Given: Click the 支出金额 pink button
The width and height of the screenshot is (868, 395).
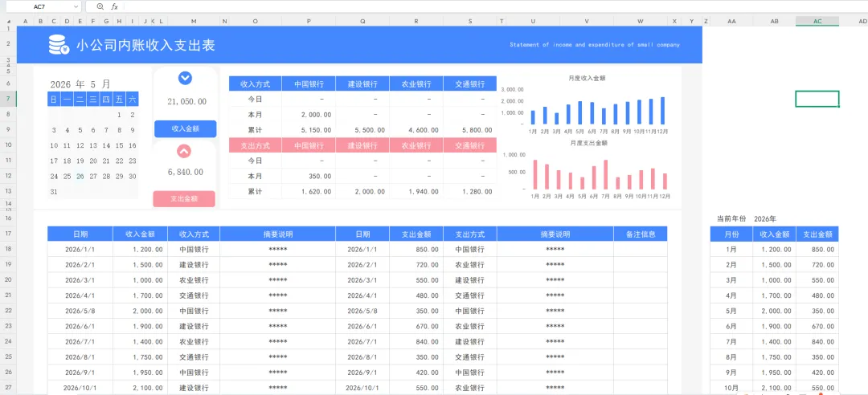Looking at the screenshot, I should pos(184,198).
